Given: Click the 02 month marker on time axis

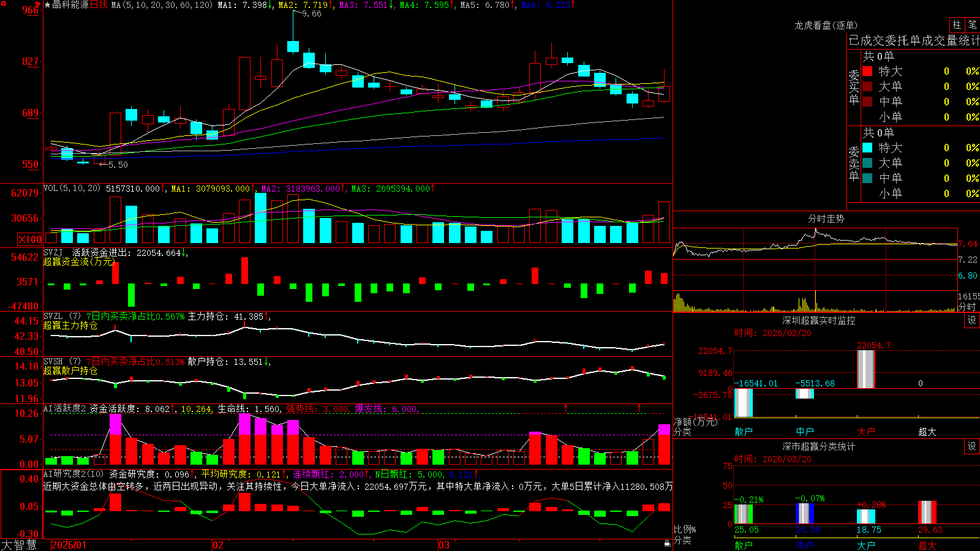Looking at the screenshot, I should 218,545.
